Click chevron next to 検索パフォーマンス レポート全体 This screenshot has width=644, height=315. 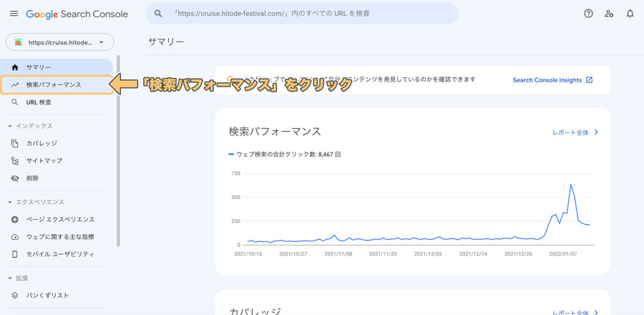pos(596,132)
